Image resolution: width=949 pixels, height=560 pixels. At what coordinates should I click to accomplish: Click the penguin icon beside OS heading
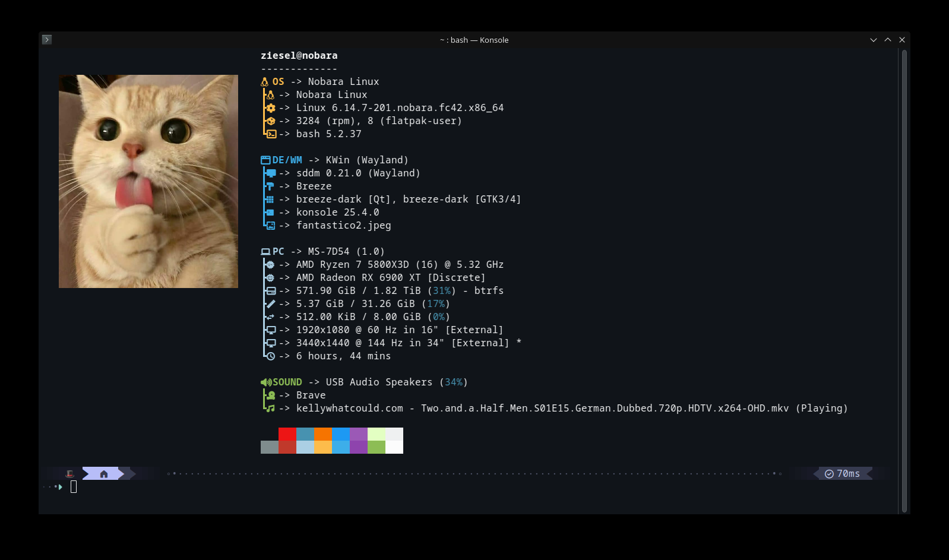pyautogui.click(x=265, y=82)
